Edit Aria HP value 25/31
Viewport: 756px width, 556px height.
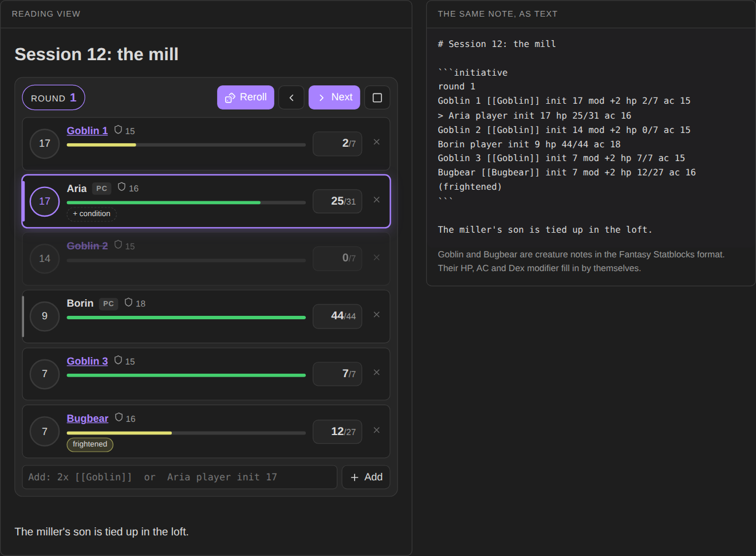[x=337, y=201]
